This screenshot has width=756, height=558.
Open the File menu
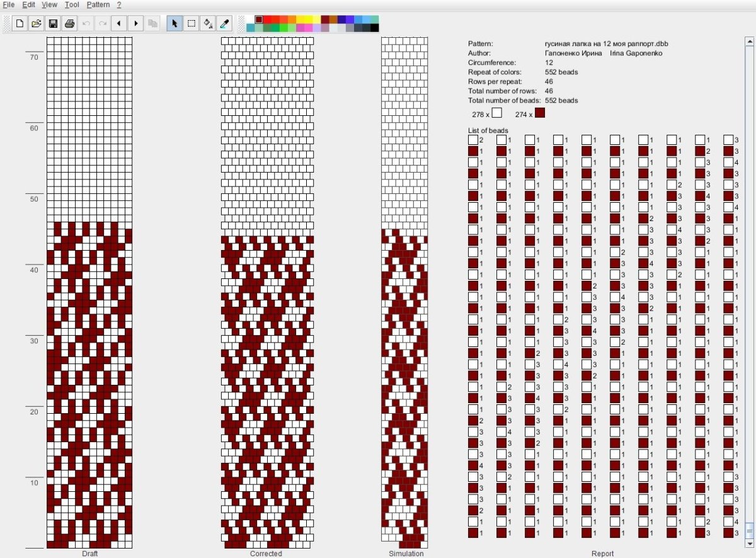(9, 4)
